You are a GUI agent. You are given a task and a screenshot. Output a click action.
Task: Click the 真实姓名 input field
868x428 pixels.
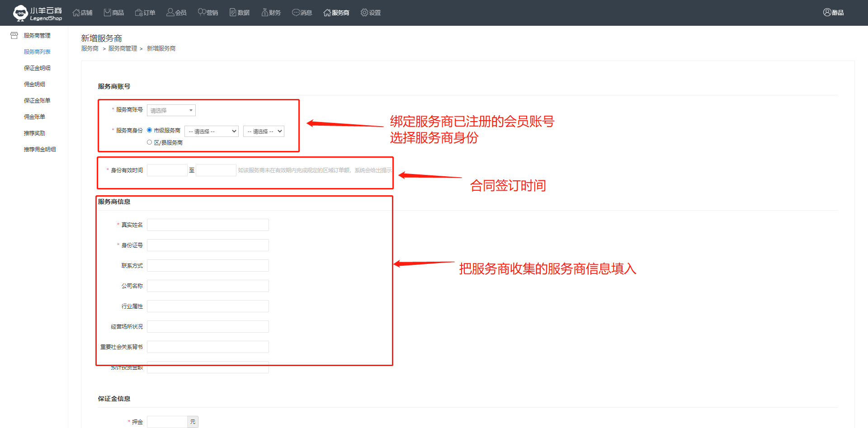coord(208,225)
